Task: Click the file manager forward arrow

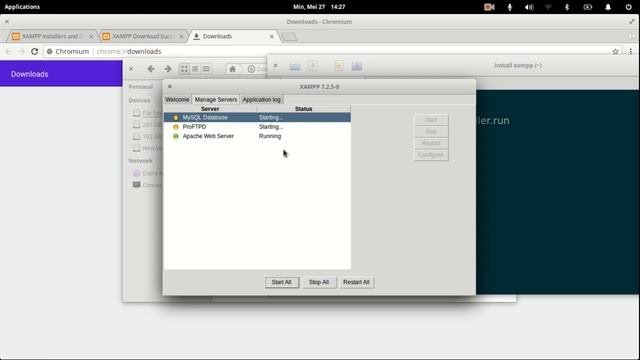Action: [168, 69]
